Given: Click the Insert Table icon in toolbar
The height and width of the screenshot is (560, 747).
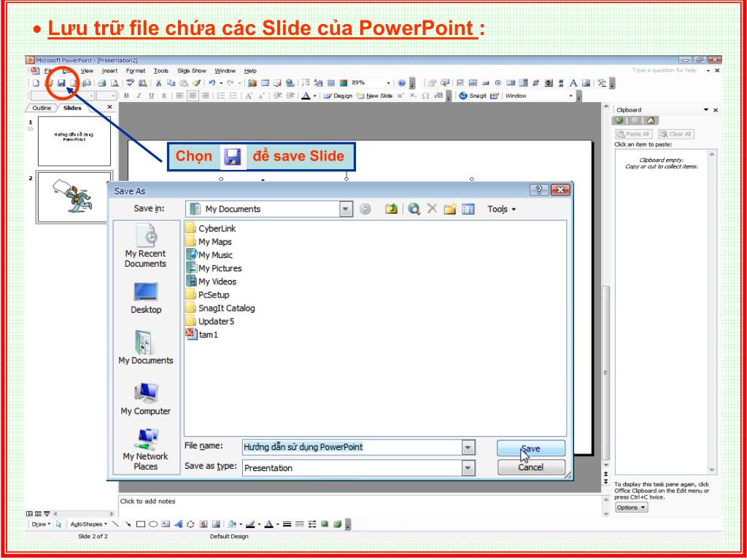Looking at the screenshot, I should click(x=265, y=83).
